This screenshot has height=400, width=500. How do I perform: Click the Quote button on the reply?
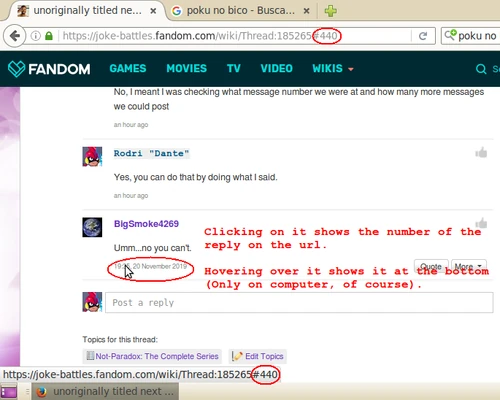pyautogui.click(x=431, y=266)
